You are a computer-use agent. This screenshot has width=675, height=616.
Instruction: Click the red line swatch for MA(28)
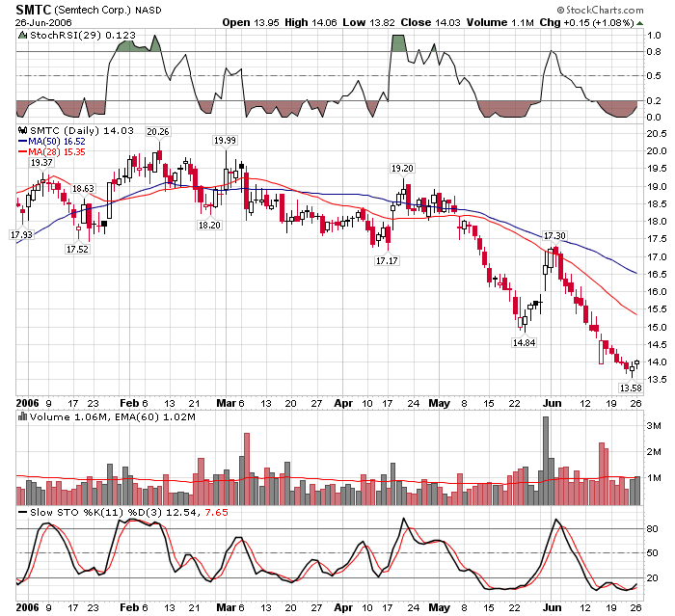click(22, 152)
